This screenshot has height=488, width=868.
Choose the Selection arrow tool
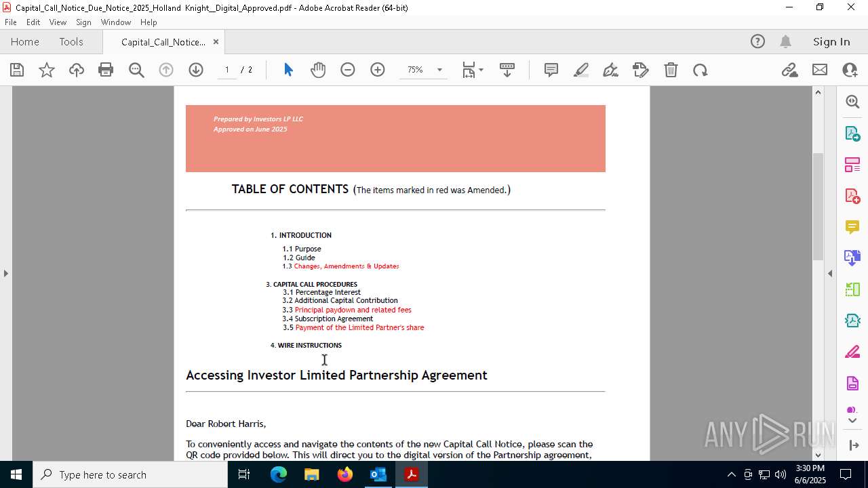[x=288, y=70]
